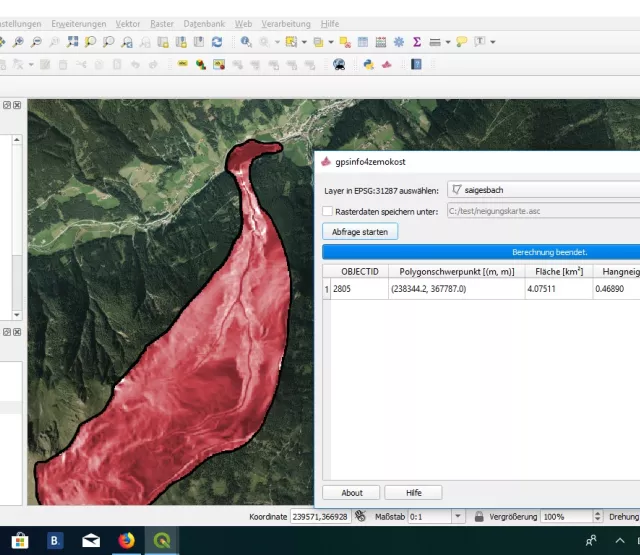
Task: Open the Vektor menu
Action: 127,23
